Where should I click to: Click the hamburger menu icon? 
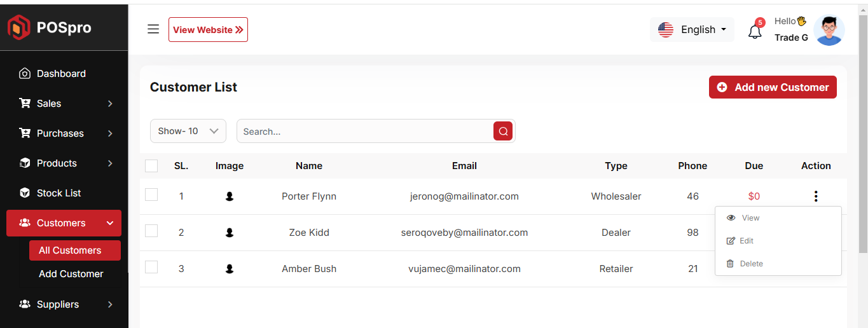(x=153, y=29)
